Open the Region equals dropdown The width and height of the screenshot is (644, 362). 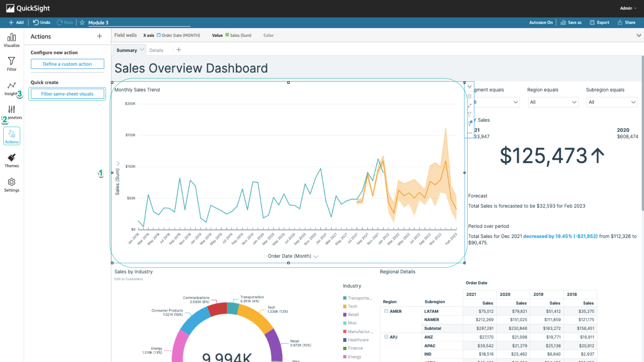point(553,102)
